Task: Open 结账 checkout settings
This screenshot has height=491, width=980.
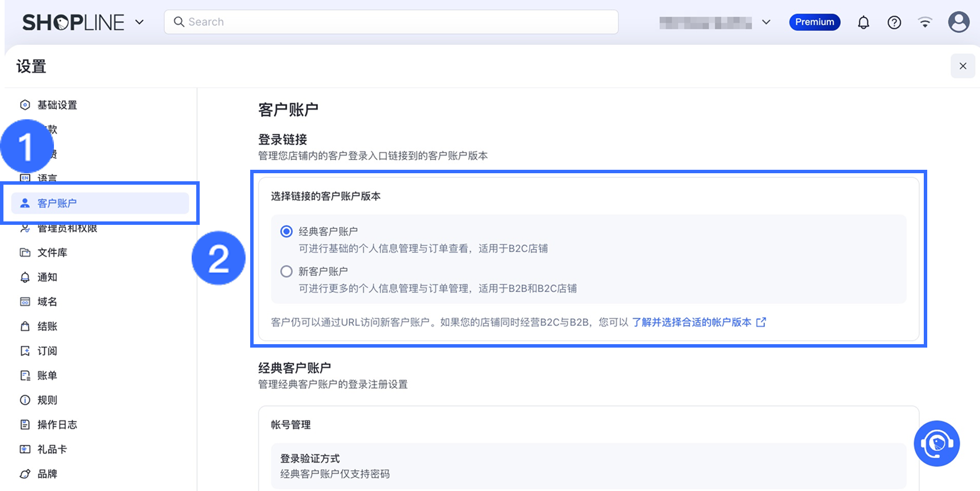Action: coord(47,326)
